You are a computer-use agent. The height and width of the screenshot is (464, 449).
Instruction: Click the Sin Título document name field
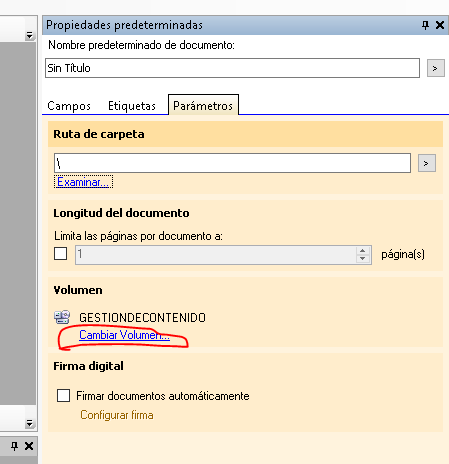coord(232,68)
